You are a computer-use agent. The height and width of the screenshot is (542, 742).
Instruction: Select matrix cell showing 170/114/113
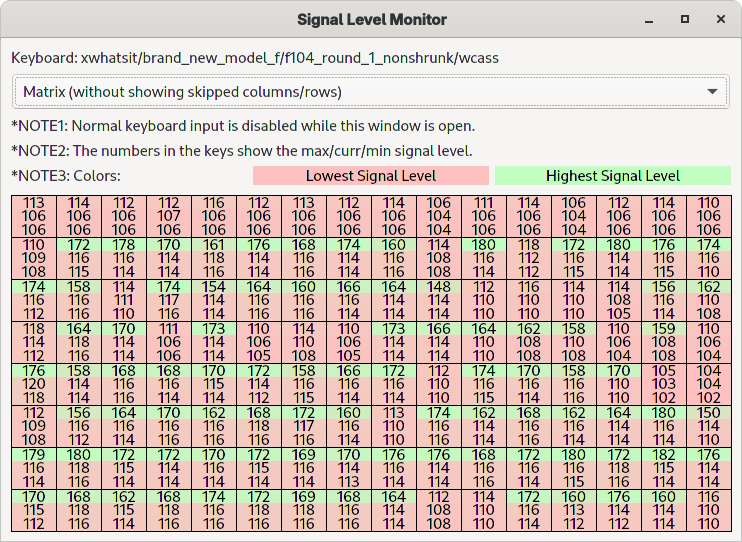349,469
